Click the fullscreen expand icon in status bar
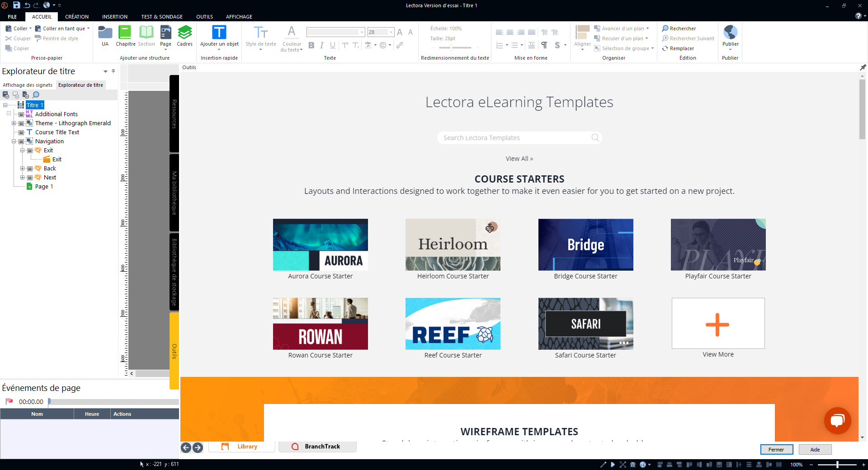The width and height of the screenshot is (868, 470). point(623,464)
